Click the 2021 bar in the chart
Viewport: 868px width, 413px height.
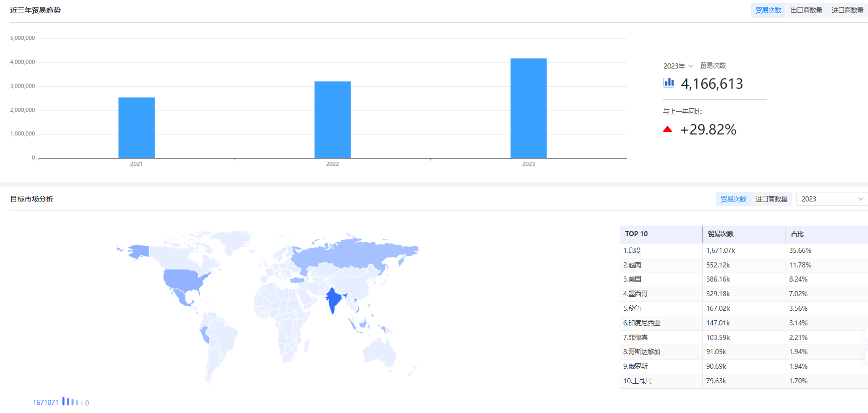coord(137,128)
